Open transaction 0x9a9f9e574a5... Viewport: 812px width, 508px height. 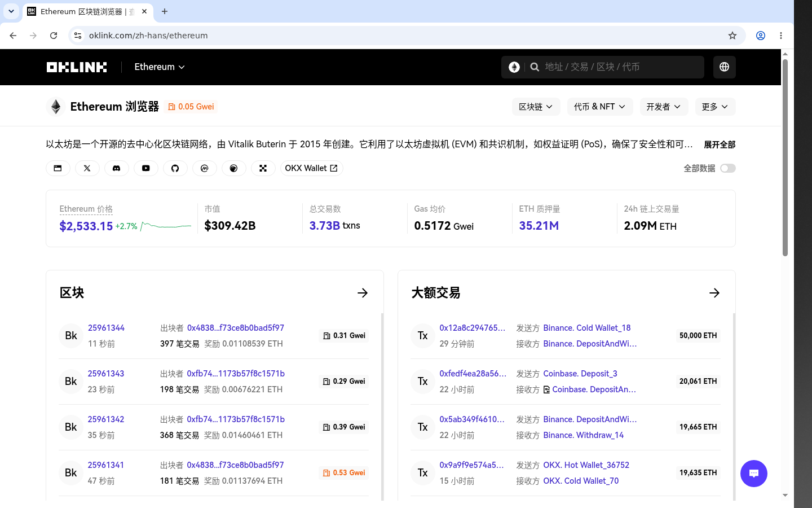pos(472,465)
